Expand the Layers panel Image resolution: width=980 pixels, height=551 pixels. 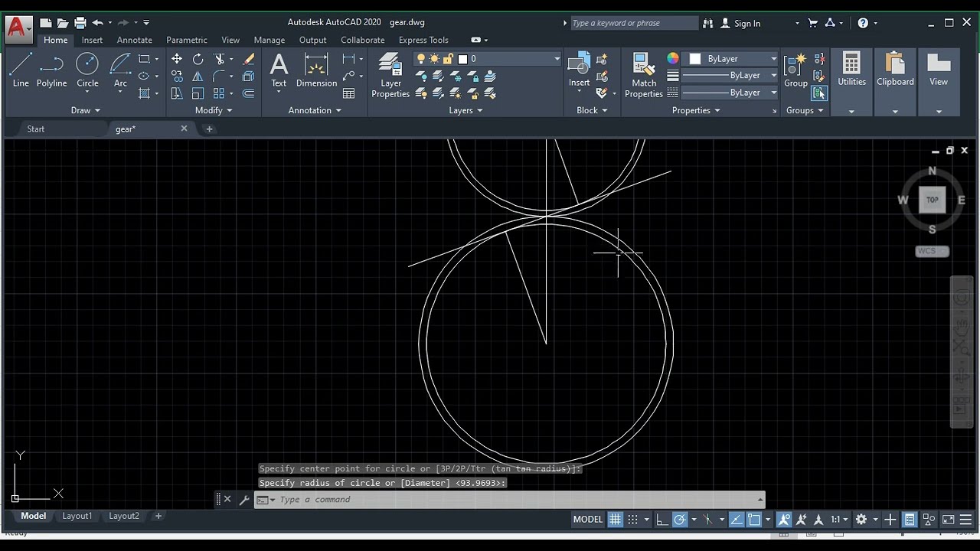point(465,110)
